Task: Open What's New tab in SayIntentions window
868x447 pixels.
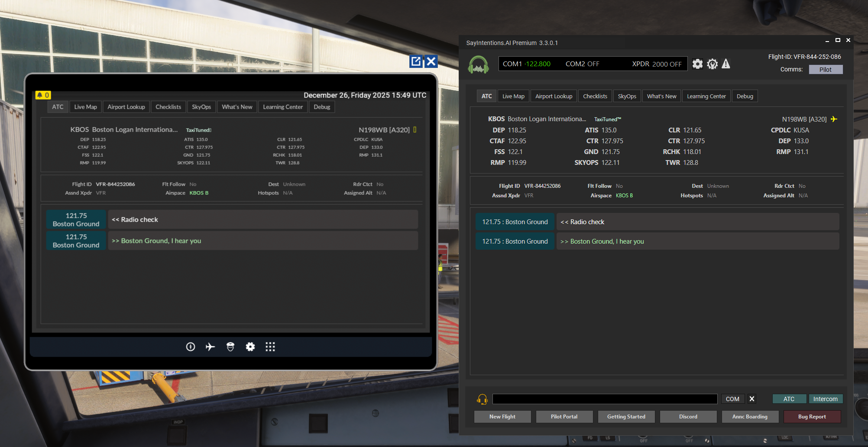Action: 662,96
